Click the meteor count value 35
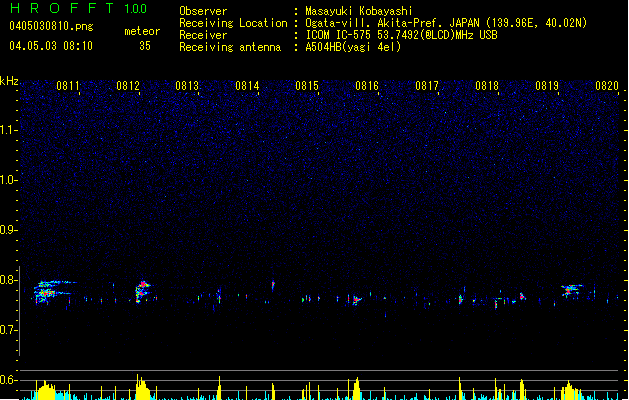This screenshot has height=400, width=629. tap(145, 46)
